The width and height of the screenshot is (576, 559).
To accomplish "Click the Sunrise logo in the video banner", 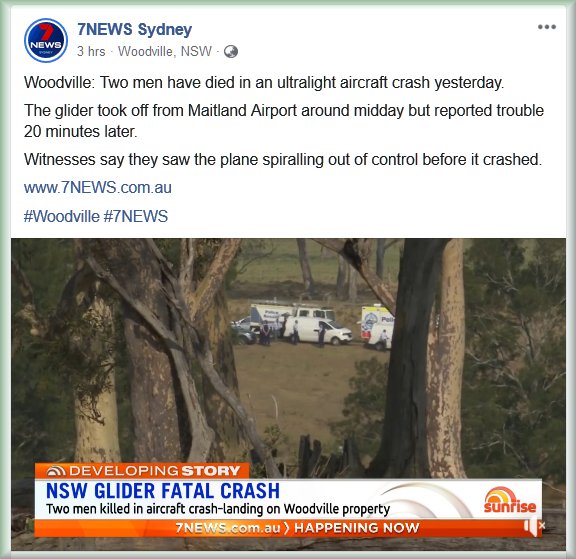I will (510, 500).
